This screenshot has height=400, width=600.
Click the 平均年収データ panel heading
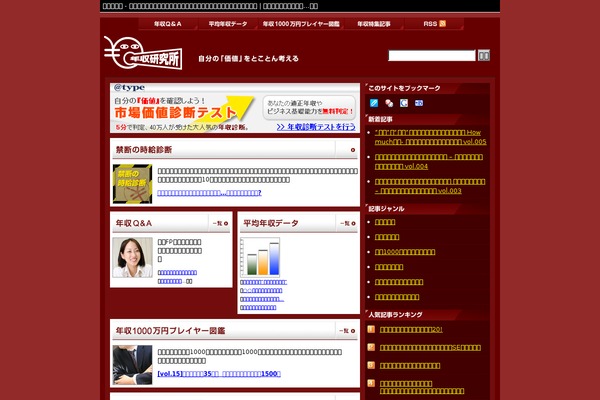(x=271, y=223)
